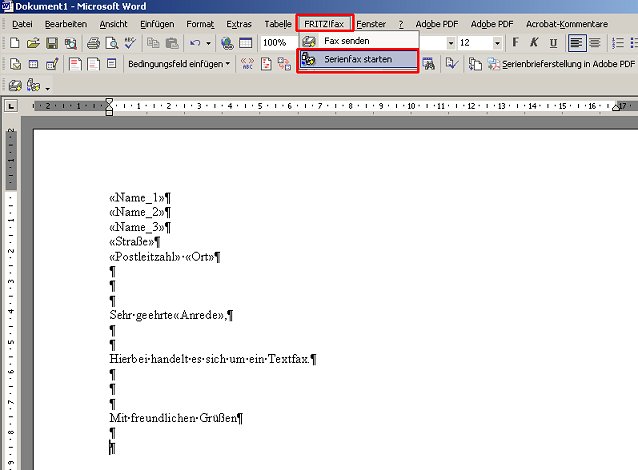Screen dimensions: 638x470
Task: Click FRITZ!fax send icon in bottom toolbar
Action: 15,85
